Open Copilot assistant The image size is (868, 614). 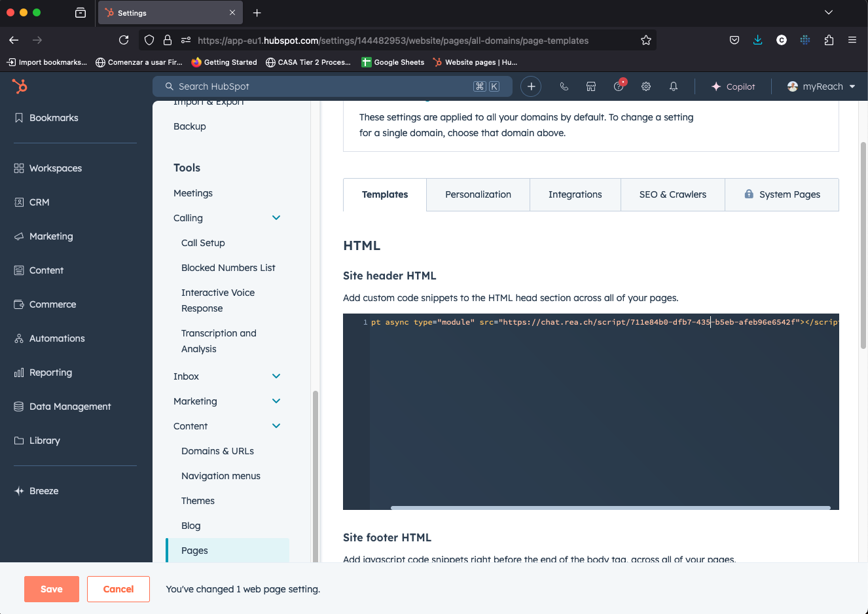coord(733,86)
